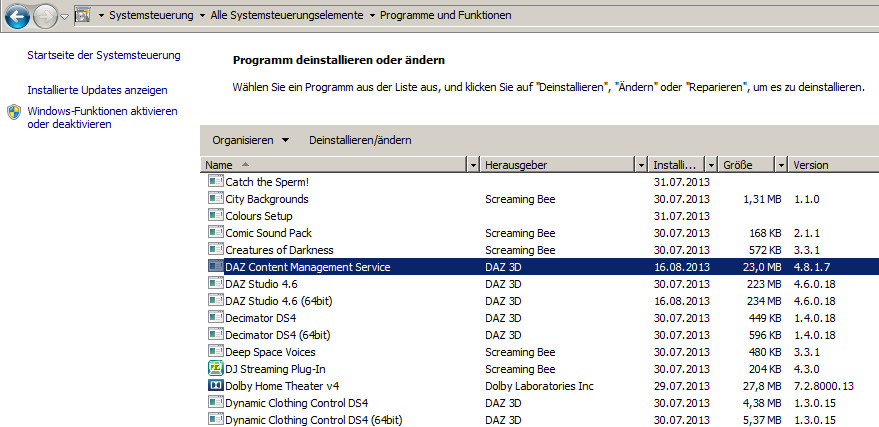Expand the Herausgeber column filter arrow
Viewport: 879px width, 427px height.
click(640, 164)
